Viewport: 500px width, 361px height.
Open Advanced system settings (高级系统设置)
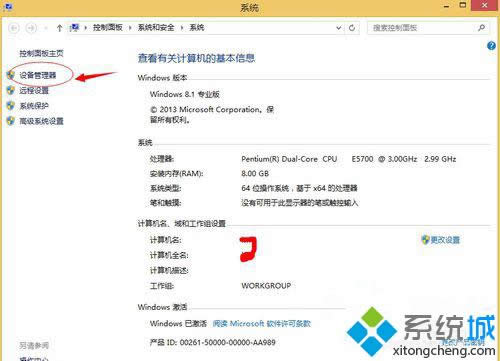(x=41, y=121)
